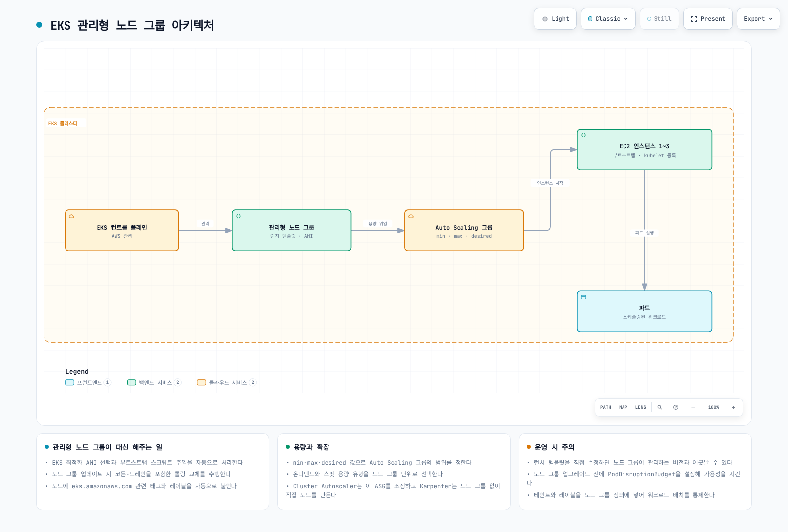Toggle PATH mode in canvas toolbar

pyautogui.click(x=606, y=407)
